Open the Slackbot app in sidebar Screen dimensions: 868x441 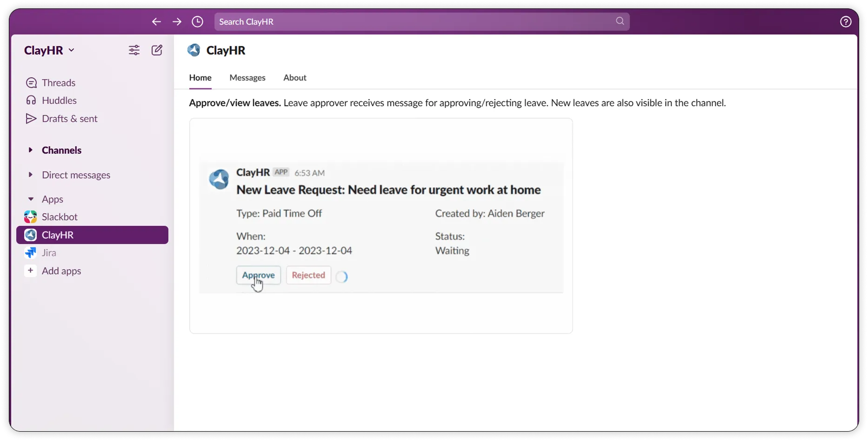click(60, 217)
